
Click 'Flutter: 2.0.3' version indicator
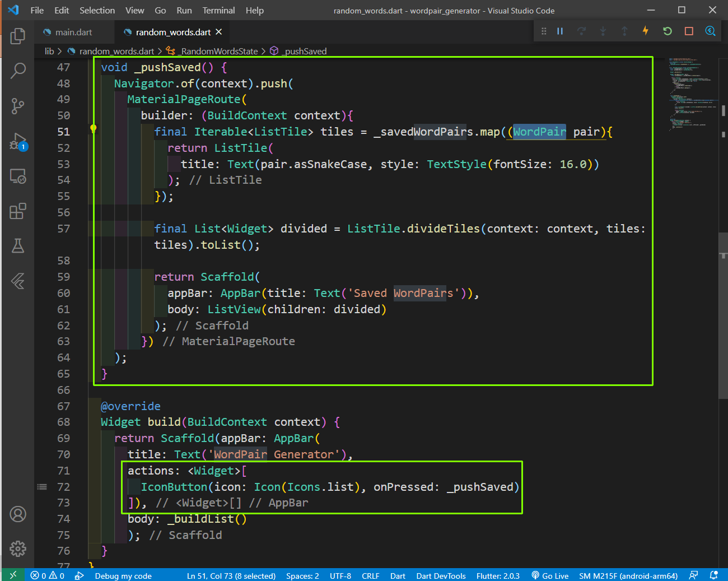[498, 575]
